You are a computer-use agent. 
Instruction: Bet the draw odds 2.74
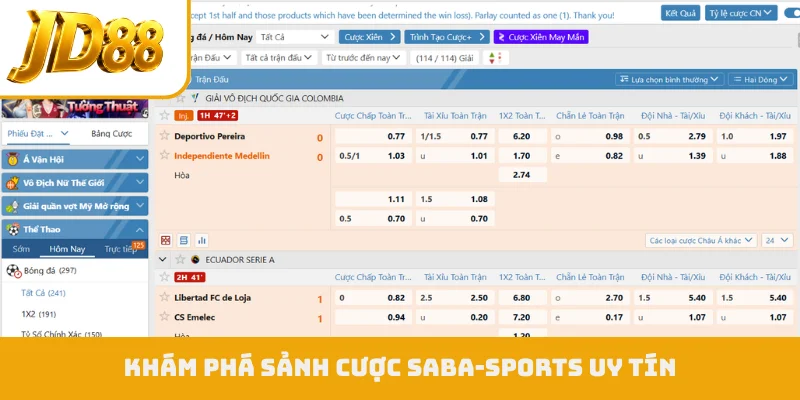tap(522, 174)
